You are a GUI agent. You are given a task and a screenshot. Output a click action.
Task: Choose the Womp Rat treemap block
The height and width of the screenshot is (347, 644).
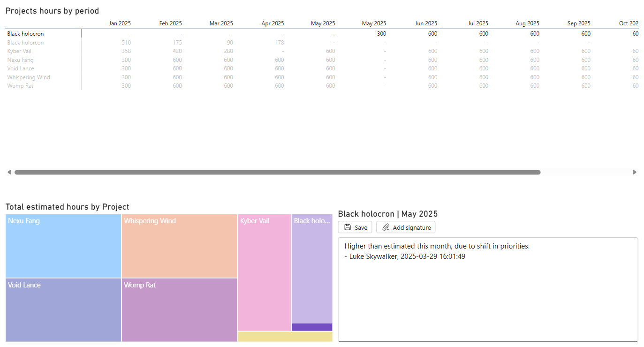pos(179,310)
